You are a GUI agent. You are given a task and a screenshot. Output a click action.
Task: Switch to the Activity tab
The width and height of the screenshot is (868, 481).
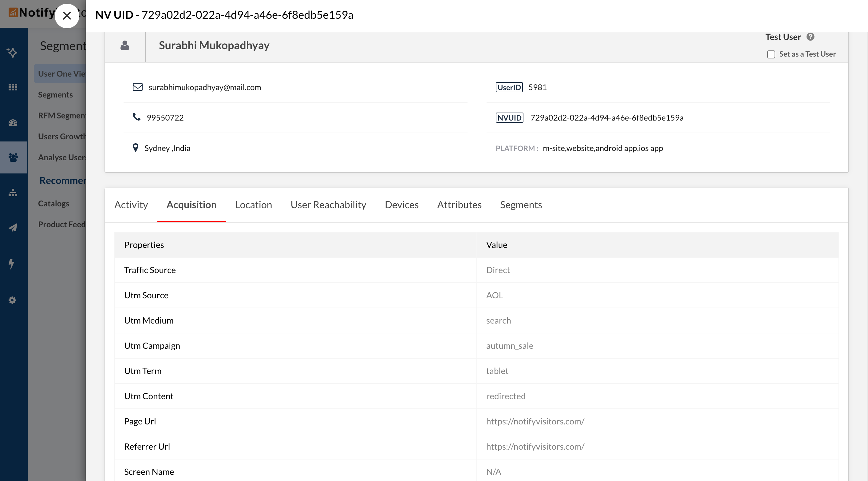coord(131,205)
